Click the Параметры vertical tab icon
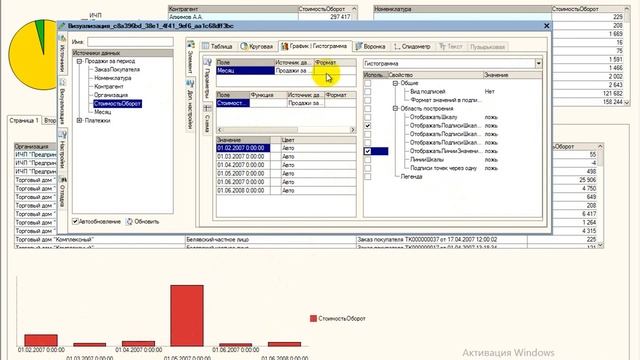 click(x=207, y=62)
